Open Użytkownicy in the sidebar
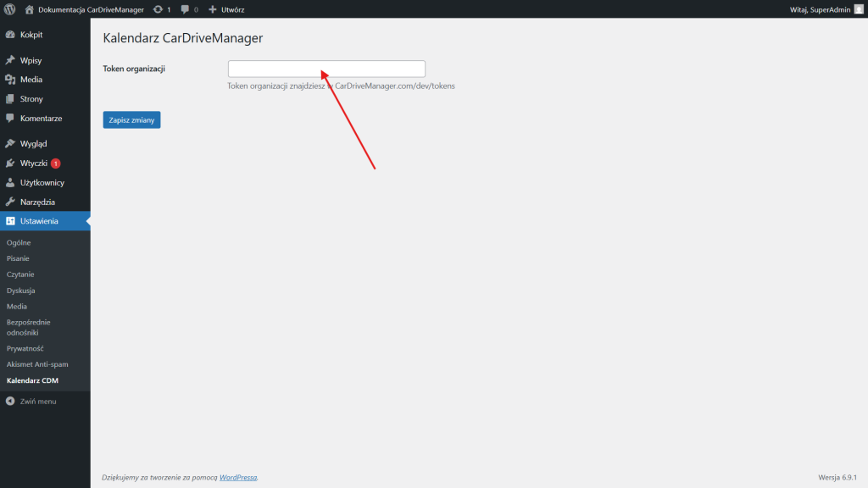 (x=42, y=183)
